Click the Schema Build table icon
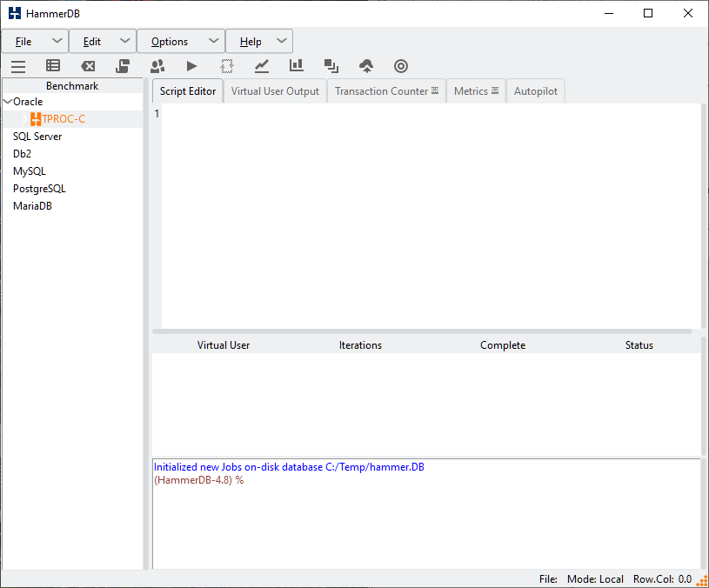The height and width of the screenshot is (588, 709). point(53,66)
